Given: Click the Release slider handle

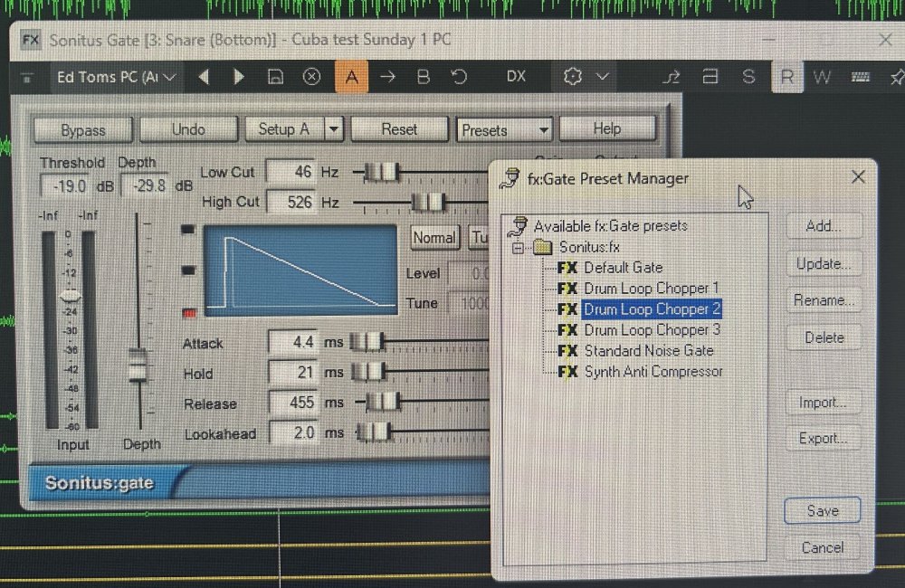Looking at the screenshot, I should pos(382,401).
